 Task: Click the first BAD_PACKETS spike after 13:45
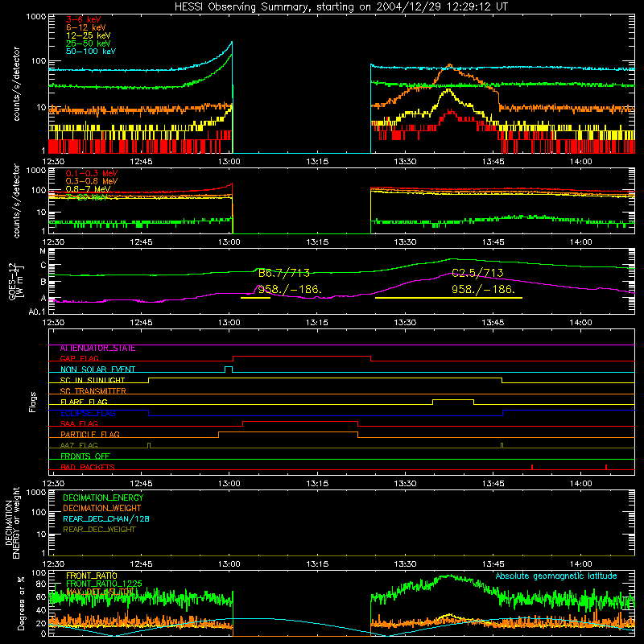[x=532, y=467]
